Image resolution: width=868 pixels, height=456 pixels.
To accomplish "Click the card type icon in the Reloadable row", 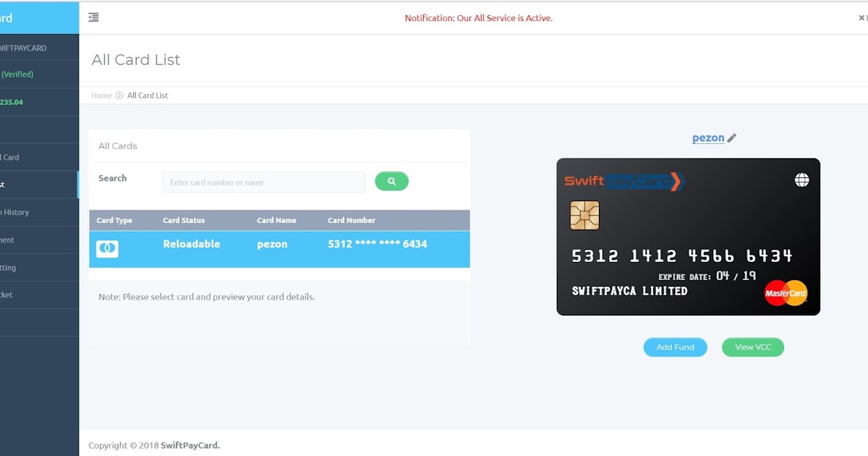I will click(106, 248).
